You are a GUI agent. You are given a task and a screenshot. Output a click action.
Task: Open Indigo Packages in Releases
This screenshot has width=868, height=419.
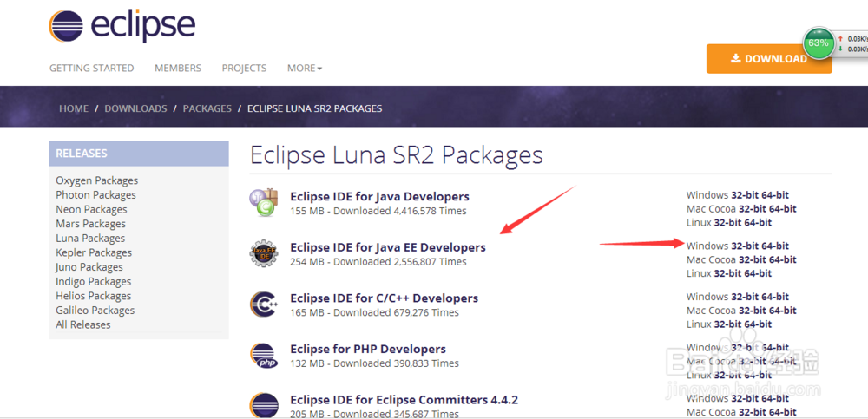(93, 281)
